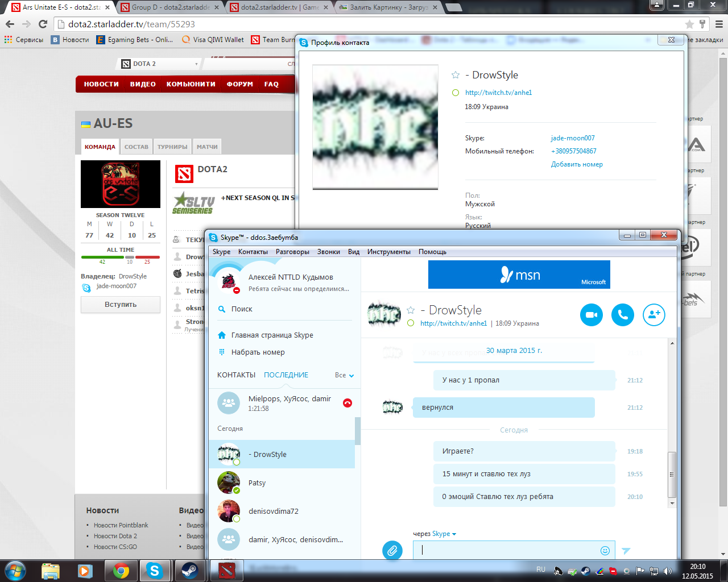Open the large avatar in the contact profile window

coord(375,127)
